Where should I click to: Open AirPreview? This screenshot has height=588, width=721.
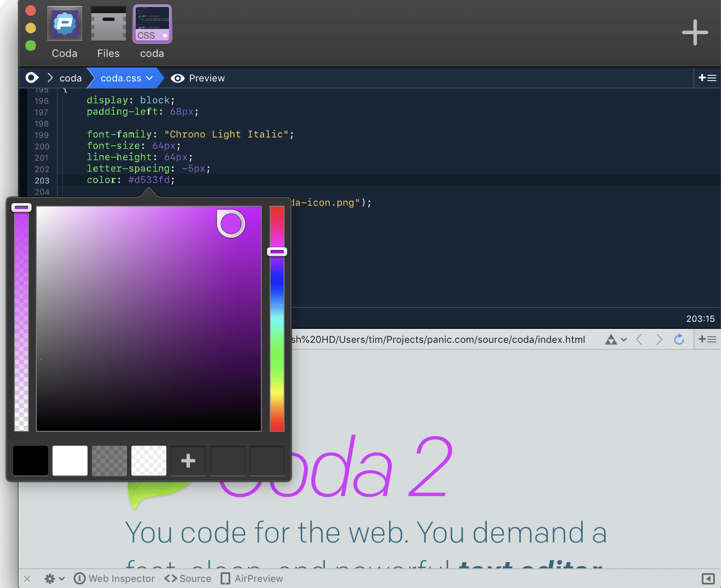(x=252, y=579)
